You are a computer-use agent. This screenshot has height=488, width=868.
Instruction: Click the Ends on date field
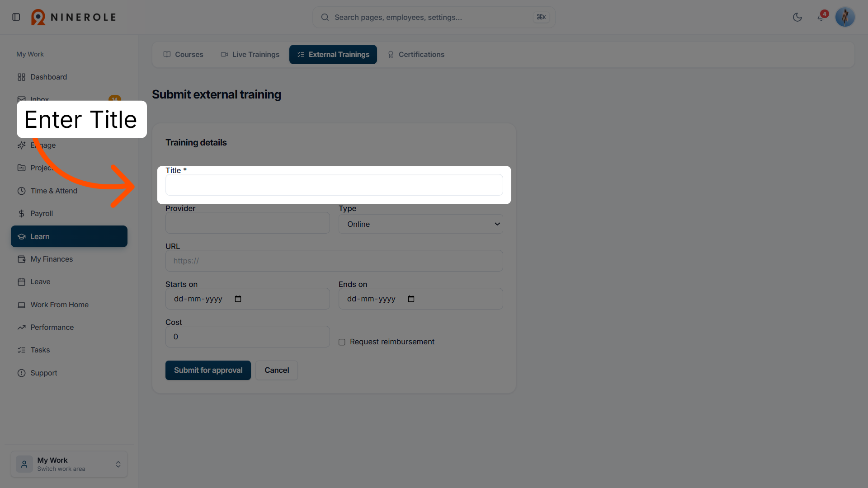click(421, 299)
